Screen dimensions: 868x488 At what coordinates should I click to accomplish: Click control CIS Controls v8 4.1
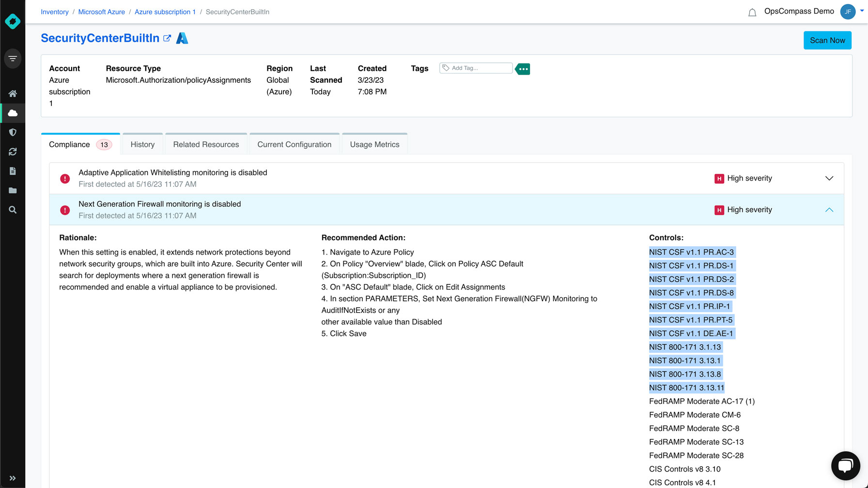tap(682, 483)
